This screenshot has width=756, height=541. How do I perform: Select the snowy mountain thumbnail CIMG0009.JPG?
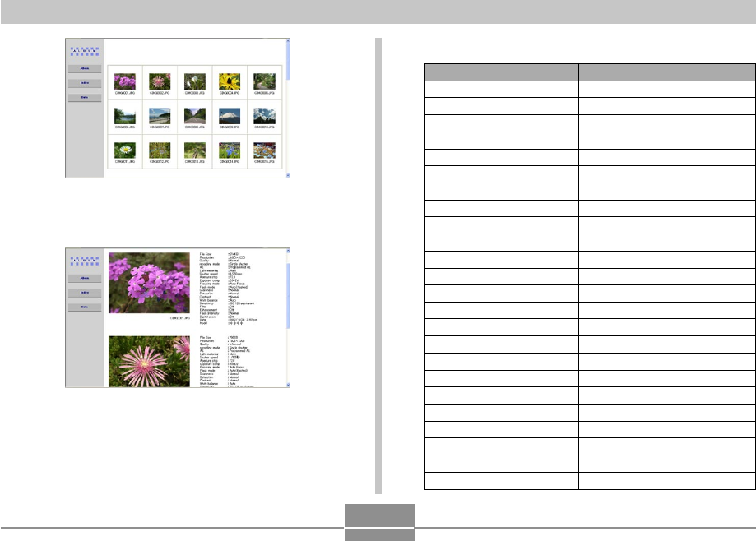click(x=230, y=116)
